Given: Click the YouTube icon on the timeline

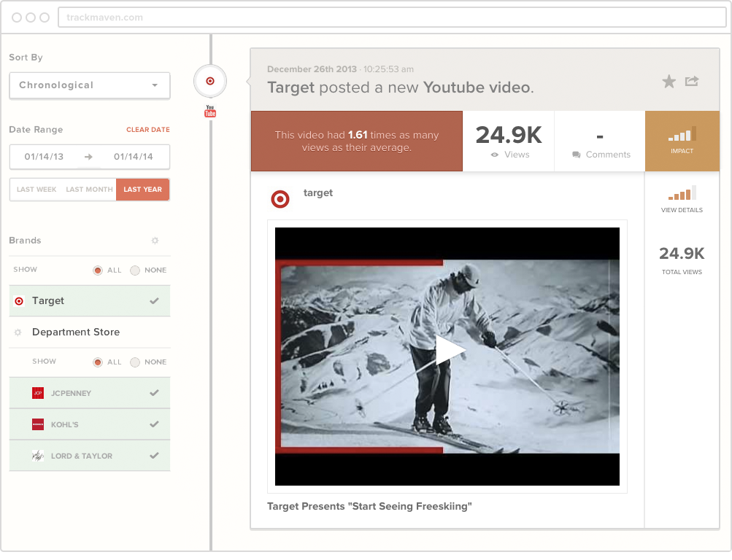Looking at the screenshot, I should click(210, 111).
